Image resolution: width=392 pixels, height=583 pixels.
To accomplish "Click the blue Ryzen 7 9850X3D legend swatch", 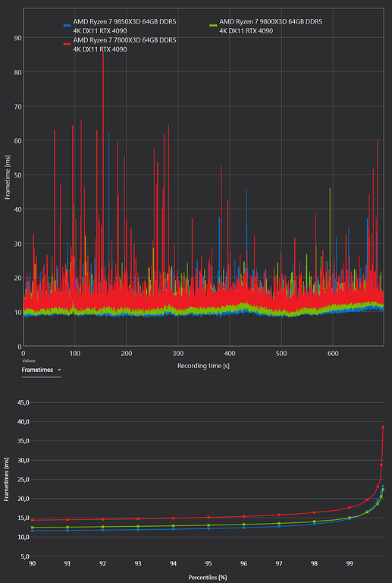I will pos(67,26).
